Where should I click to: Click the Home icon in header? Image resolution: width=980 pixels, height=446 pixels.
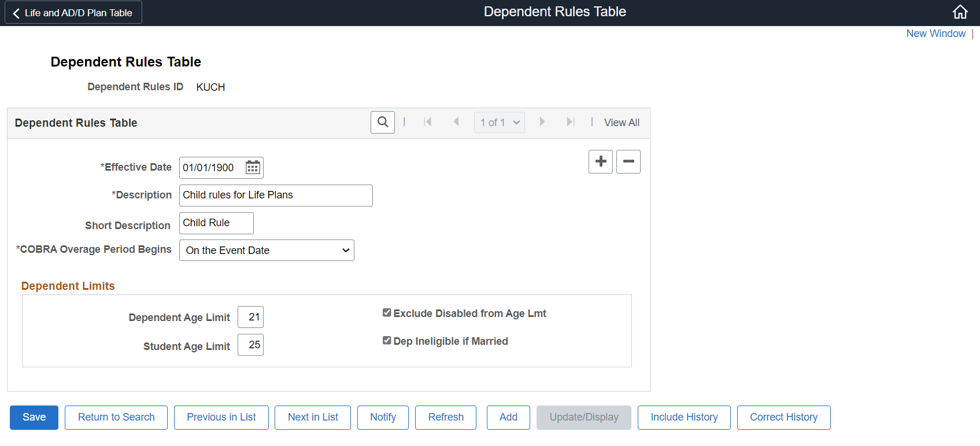[x=960, y=12]
